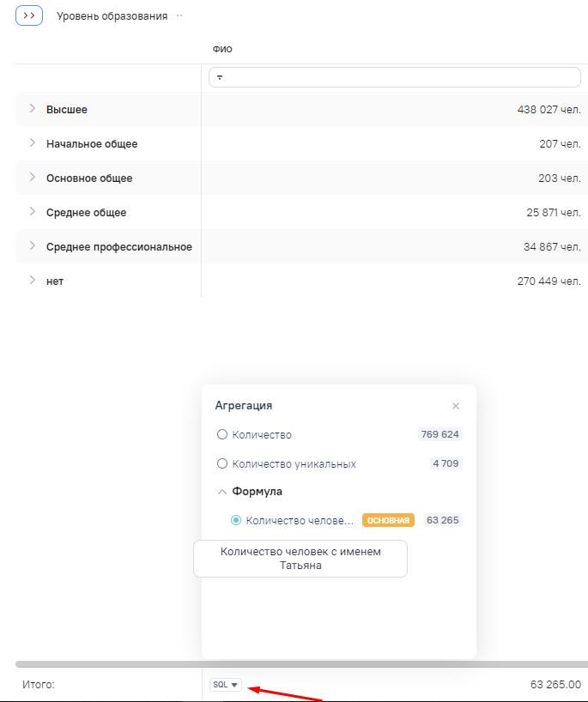This screenshot has height=702, width=588.
Task: Close the Агрегация popup
Action: (x=456, y=406)
